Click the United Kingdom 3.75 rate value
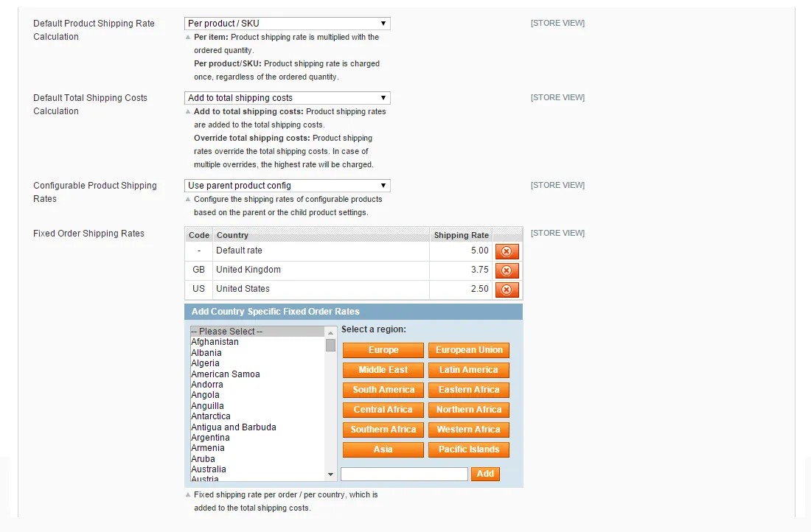Screen dimensions: 811x532 (x=479, y=270)
